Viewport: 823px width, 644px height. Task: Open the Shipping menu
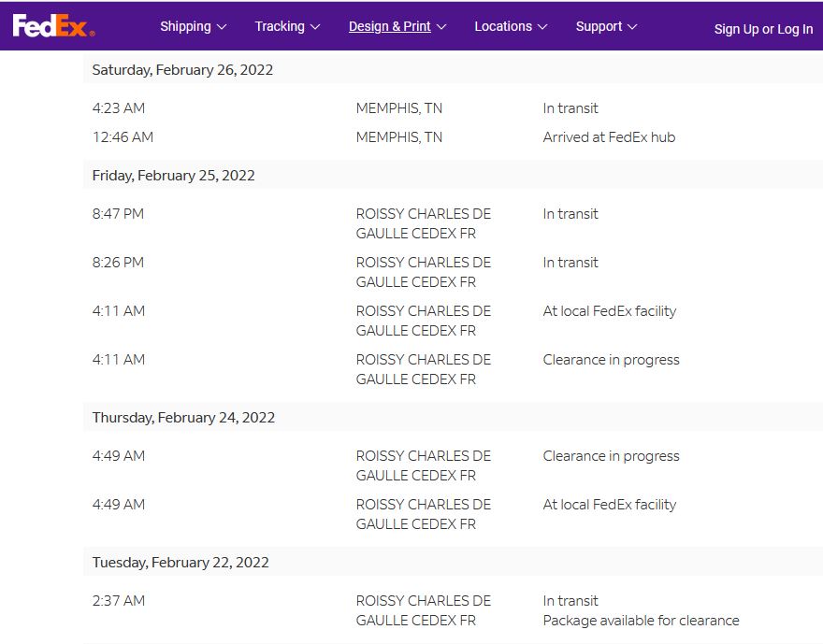185,26
